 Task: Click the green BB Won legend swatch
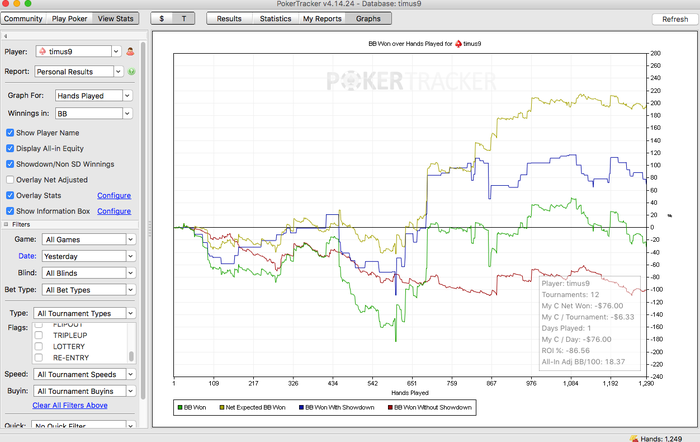tap(180, 408)
